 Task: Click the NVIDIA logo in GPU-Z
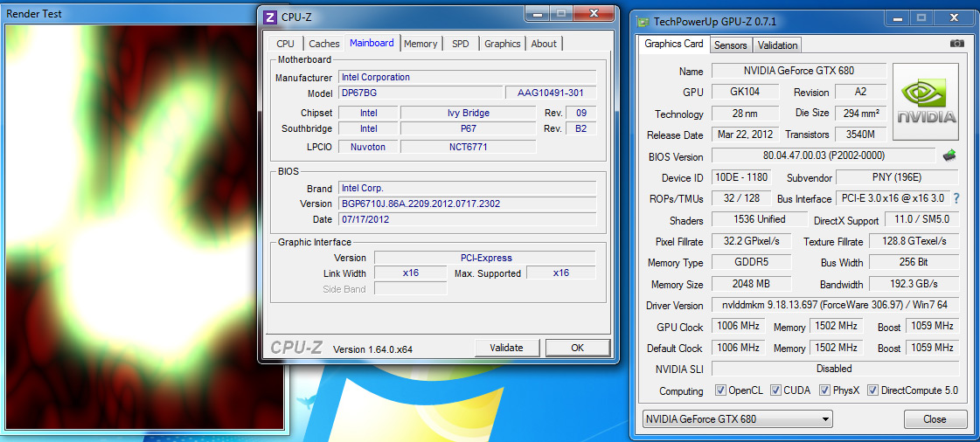927,101
